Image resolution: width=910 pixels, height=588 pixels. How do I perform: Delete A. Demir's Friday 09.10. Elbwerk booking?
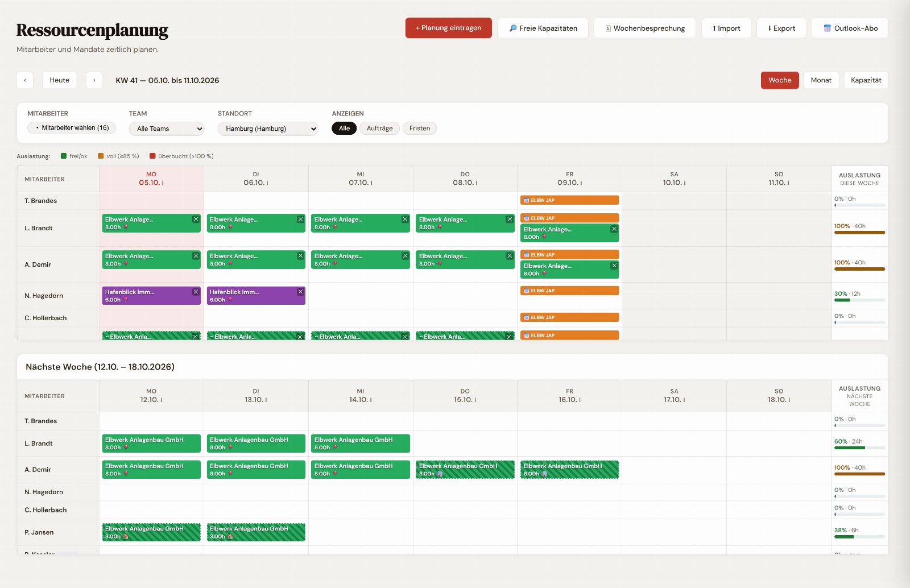pos(614,266)
